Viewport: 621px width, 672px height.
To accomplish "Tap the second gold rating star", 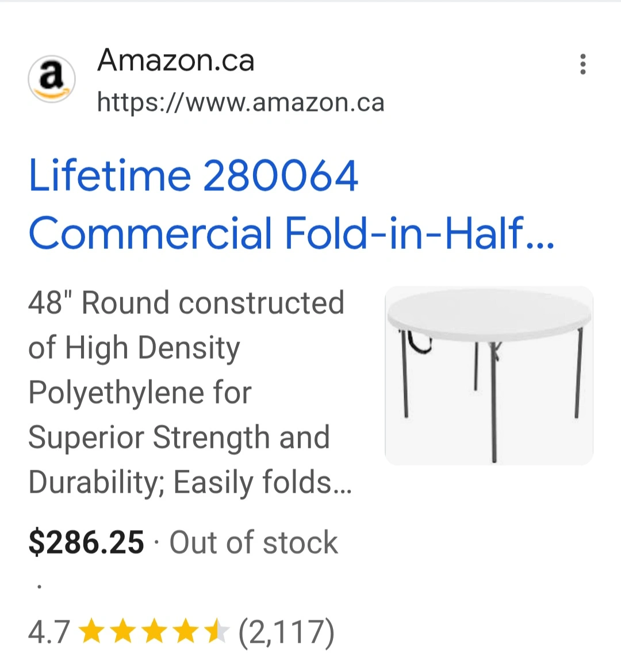I will [122, 632].
